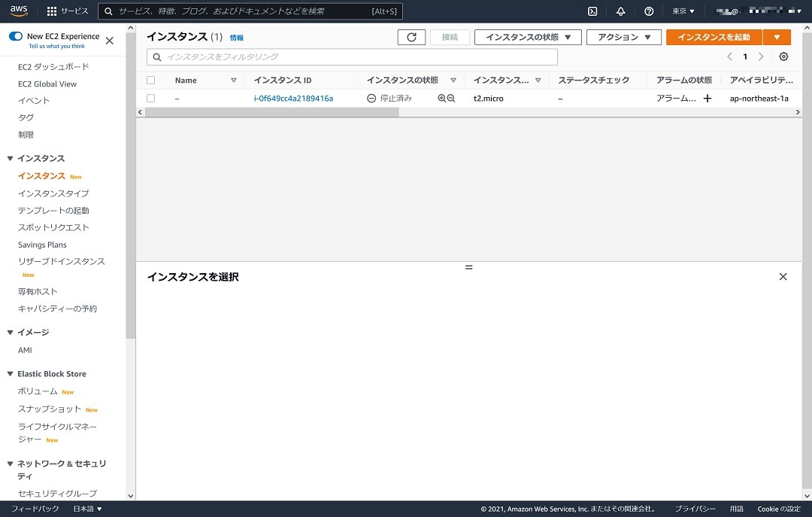
Task: Open the CloudShell terminal icon
Action: [592, 11]
